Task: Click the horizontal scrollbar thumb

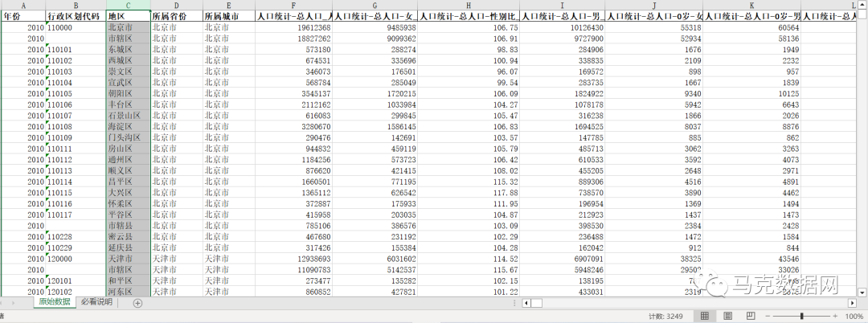Action: coord(536,303)
